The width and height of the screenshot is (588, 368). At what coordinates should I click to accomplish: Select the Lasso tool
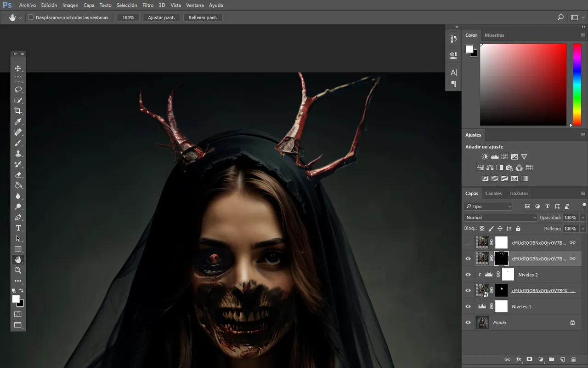click(18, 90)
